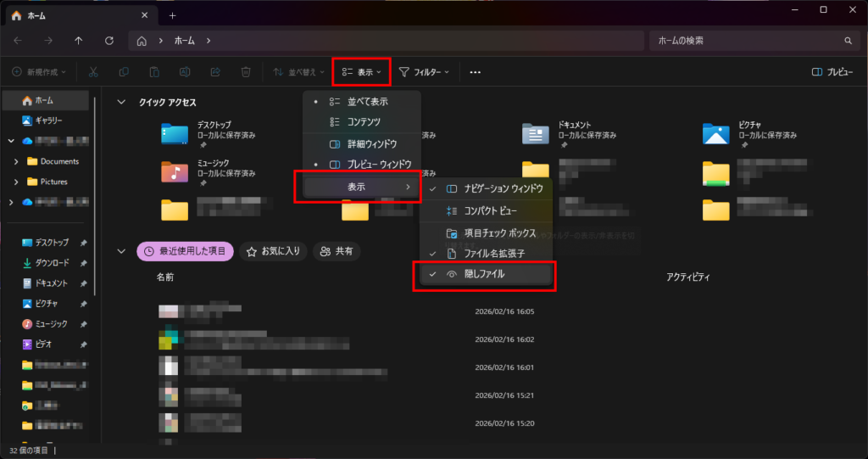
Task: Unpin デスクトップ pin icon in sidebar
Action: click(x=83, y=243)
